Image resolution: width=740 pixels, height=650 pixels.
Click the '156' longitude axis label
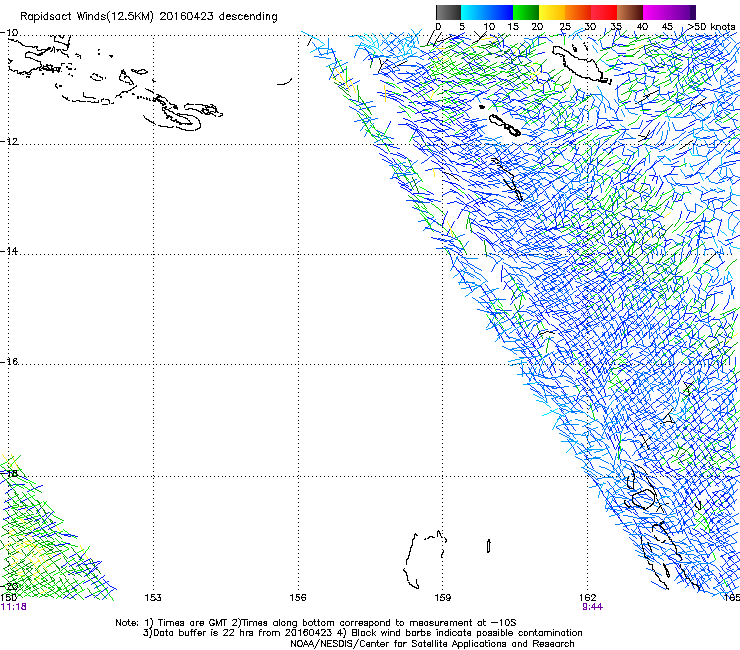pos(298,598)
